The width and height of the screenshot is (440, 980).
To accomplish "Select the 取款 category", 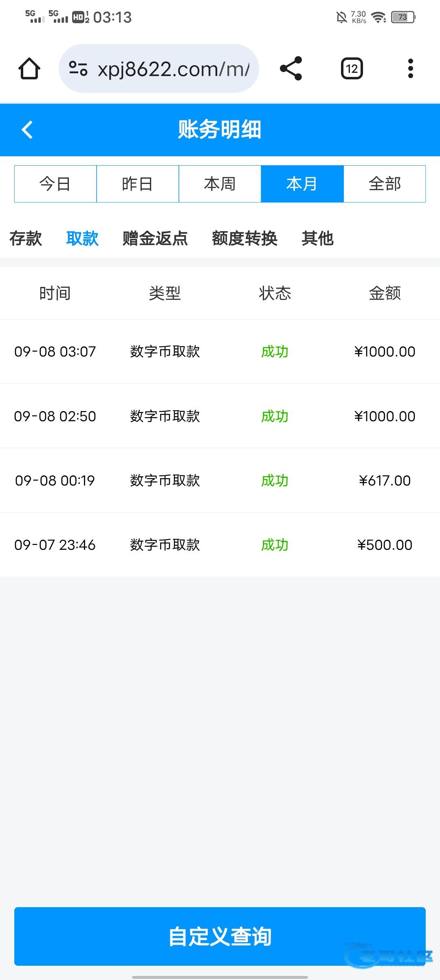I will [82, 238].
